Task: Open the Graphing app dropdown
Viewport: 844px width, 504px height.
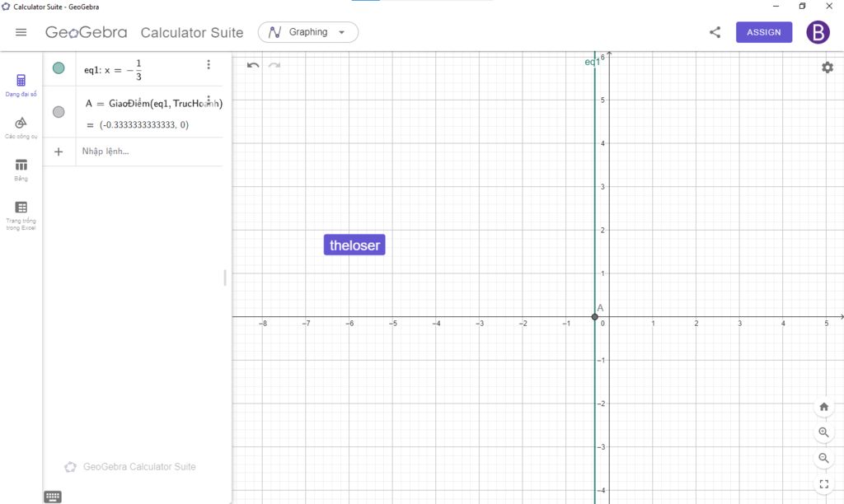Action: coord(308,32)
